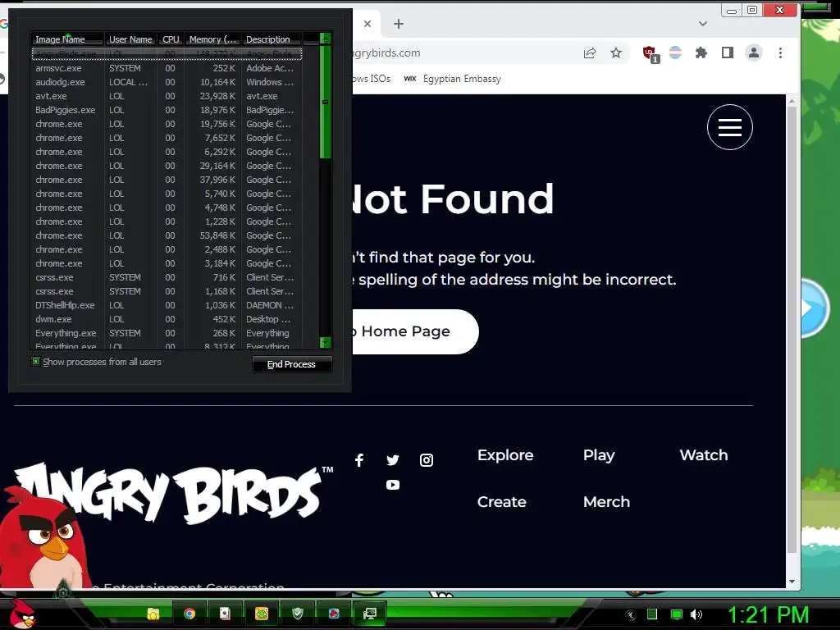This screenshot has height=630, width=840.
Task: Click the web page scrollbar down arrow
Action: pos(792,582)
